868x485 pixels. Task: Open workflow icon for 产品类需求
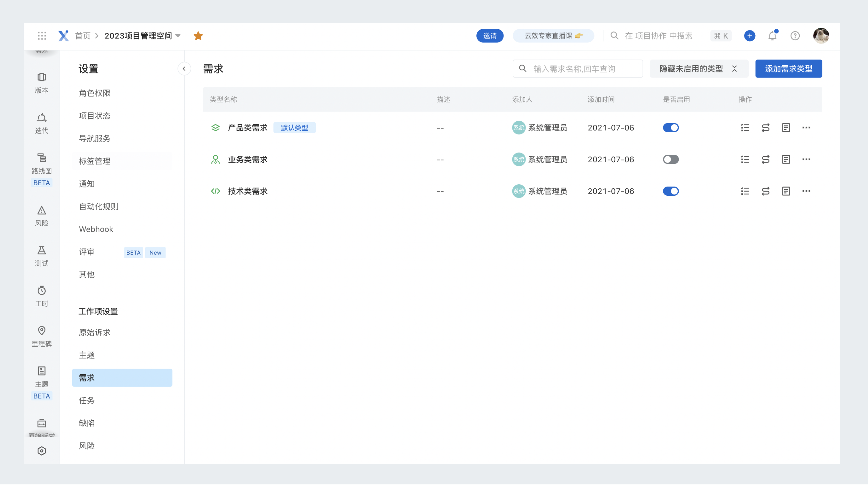coord(766,128)
